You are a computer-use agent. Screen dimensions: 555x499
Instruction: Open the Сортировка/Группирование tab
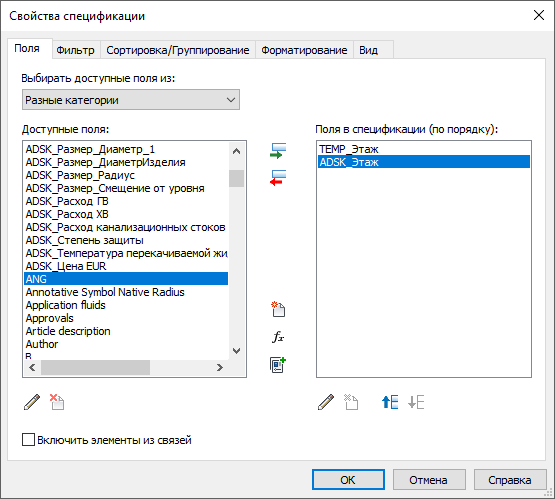(x=178, y=50)
